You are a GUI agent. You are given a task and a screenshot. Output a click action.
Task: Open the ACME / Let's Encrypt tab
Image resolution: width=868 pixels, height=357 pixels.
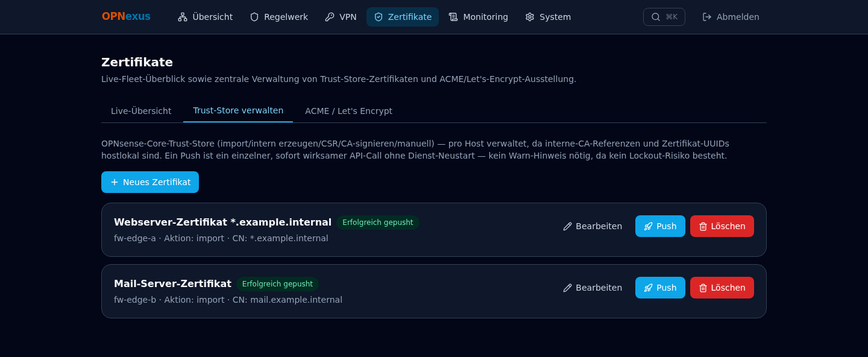[348, 111]
